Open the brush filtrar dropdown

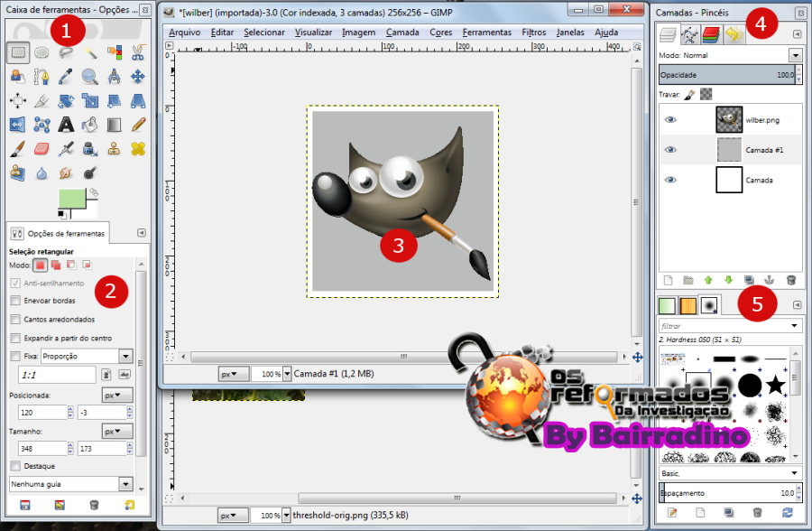coord(794,326)
